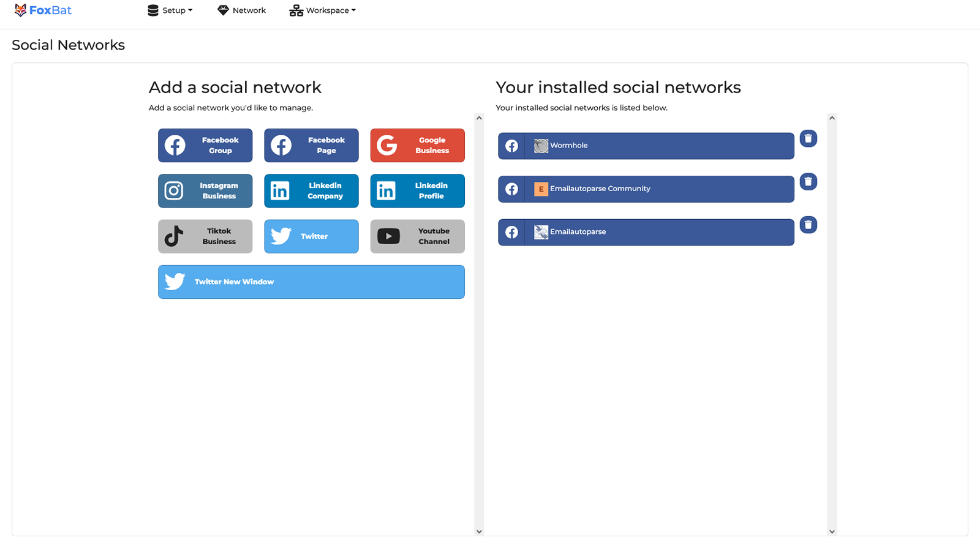This screenshot has height=551, width=980.
Task: Click the orange E avatar for Emailautoparse Community
Action: click(541, 189)
